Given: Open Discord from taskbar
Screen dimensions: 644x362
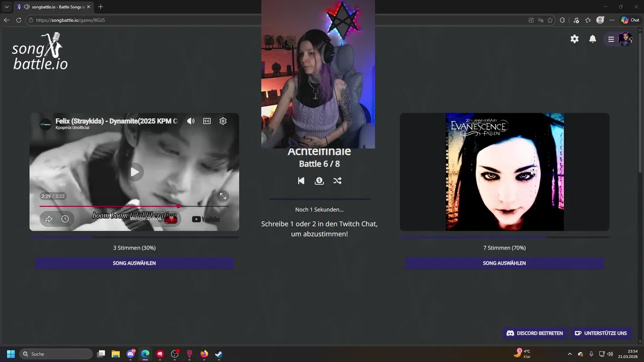Looking at the screenshot, I should click(x=131, y=354).
